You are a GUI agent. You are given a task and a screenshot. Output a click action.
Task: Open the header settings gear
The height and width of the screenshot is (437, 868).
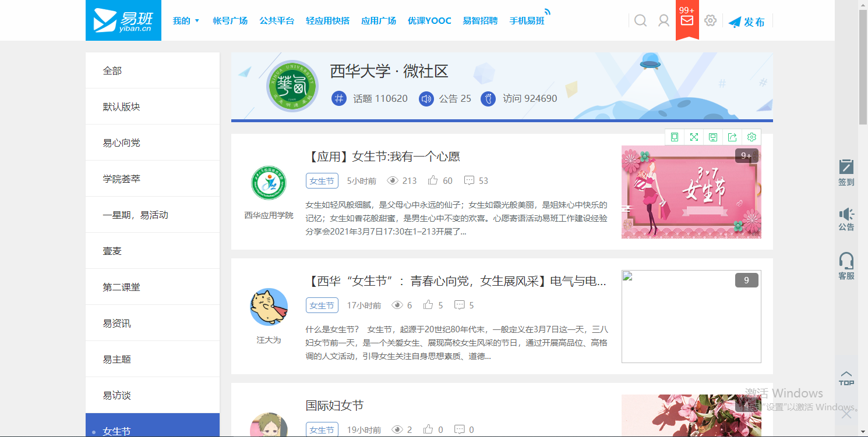pyautogui.click(x=710, y=21)
